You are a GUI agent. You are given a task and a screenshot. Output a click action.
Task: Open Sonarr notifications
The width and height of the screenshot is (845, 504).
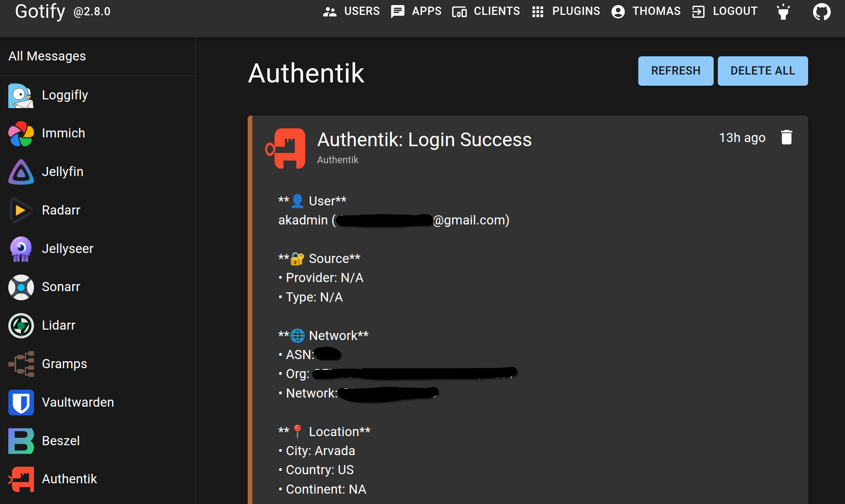61,287
